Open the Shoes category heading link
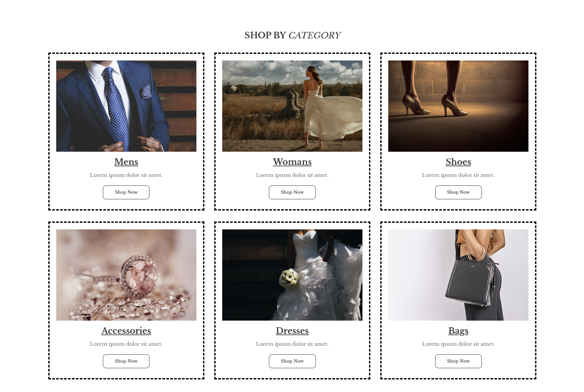 click(x=458, y=162)
